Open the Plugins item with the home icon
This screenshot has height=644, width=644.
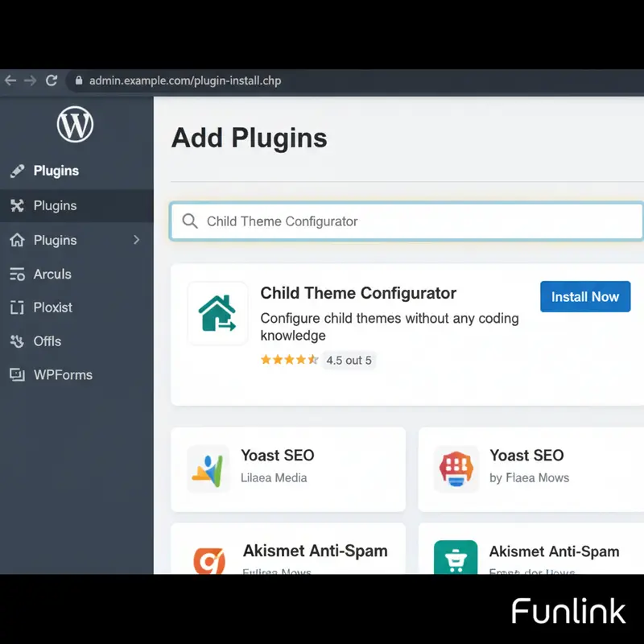coord(56,240)
